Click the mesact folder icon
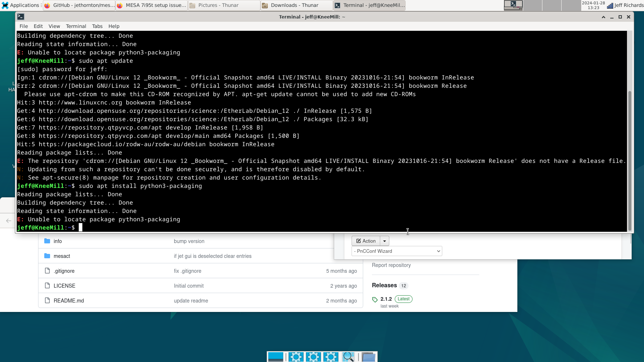 47,256
